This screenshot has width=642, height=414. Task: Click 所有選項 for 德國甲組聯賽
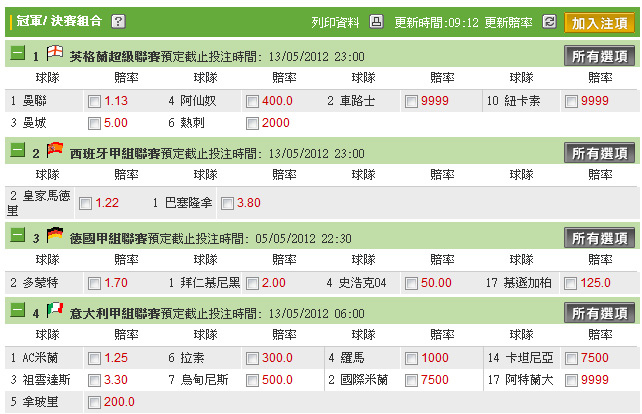tap(599, 238)
